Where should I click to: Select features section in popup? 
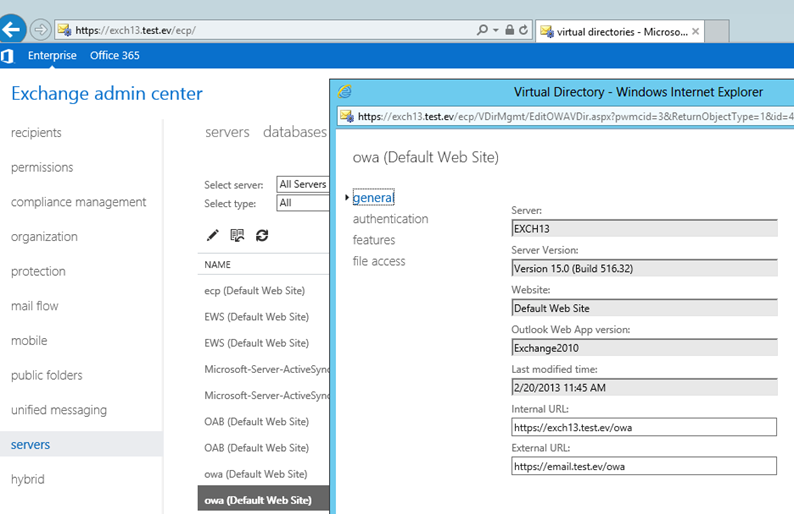tap(374, 240)
